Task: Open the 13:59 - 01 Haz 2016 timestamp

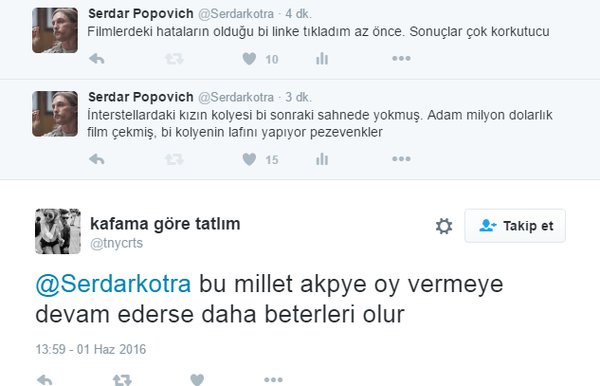Action: point(91,349)
